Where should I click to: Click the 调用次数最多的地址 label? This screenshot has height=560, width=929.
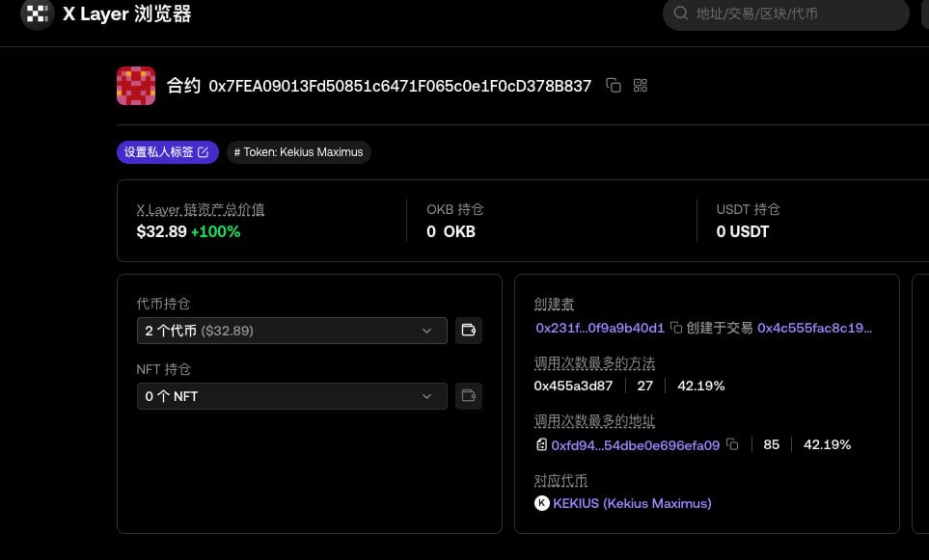pos(594,421)
